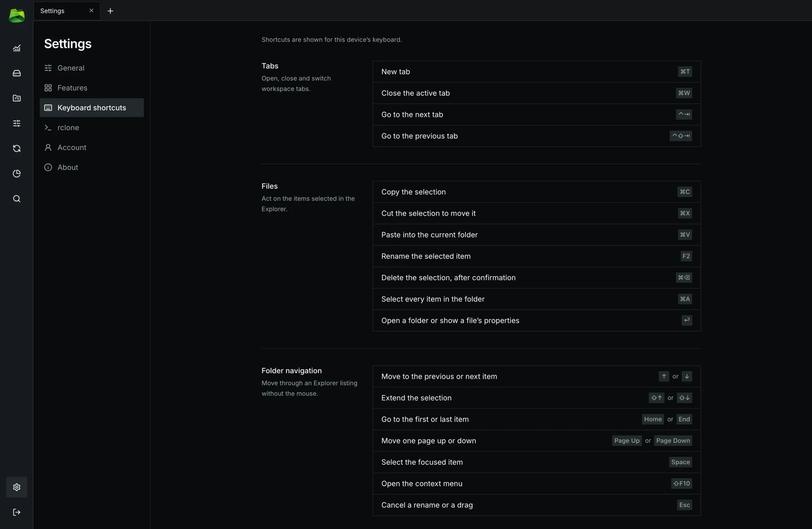This screenshot has height=529, width=812.
Task: Click the ⌘V key badge
Action: (x=685, y=235)
